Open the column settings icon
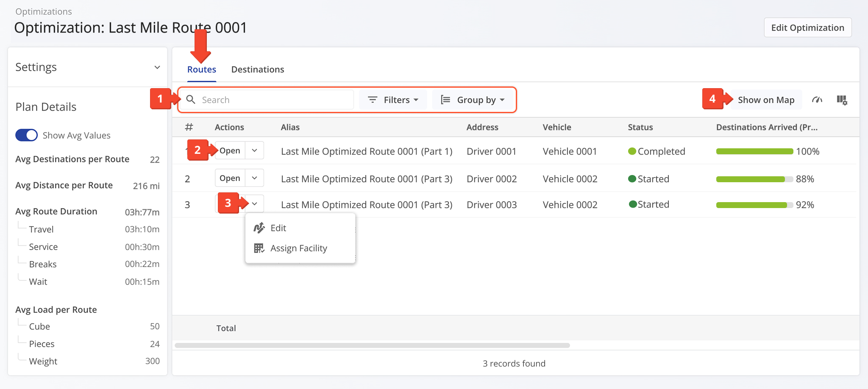This screenshot has width=868, height=389. coord(842,100)
